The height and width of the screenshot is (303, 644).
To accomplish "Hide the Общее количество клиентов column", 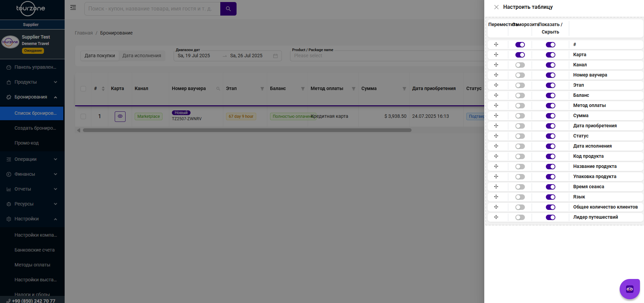I will click(x=551, y=207).
